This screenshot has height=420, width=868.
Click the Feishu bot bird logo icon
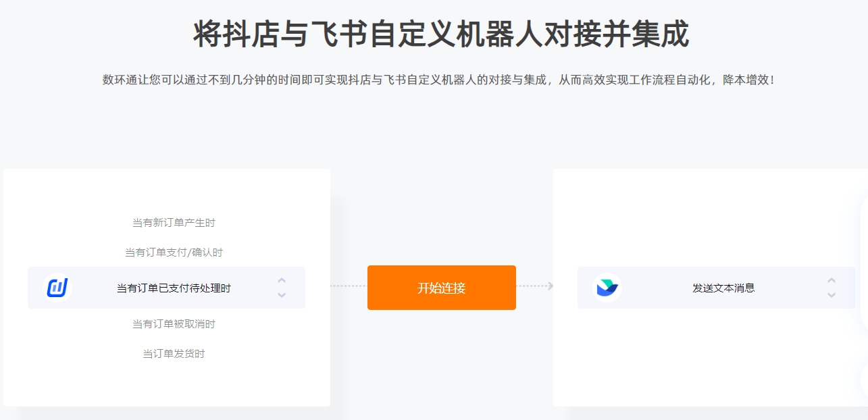tap(607, 288)
